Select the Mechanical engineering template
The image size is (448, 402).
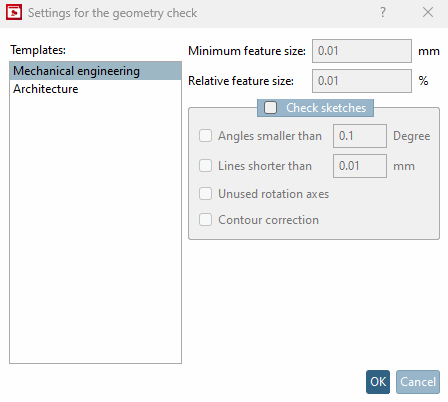click(96, 71)
